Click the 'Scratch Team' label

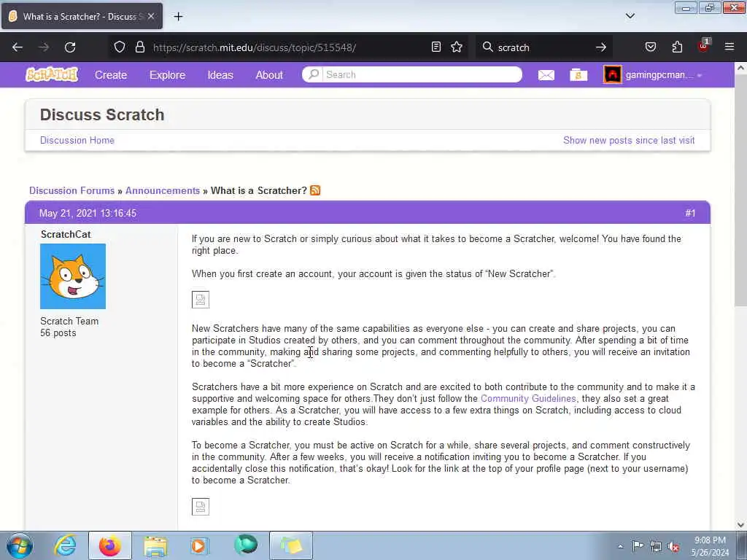tap(69, 321)
